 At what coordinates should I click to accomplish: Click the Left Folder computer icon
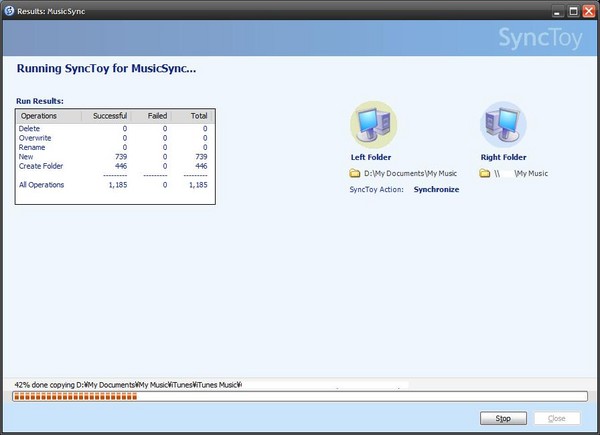tap(373, 125)
